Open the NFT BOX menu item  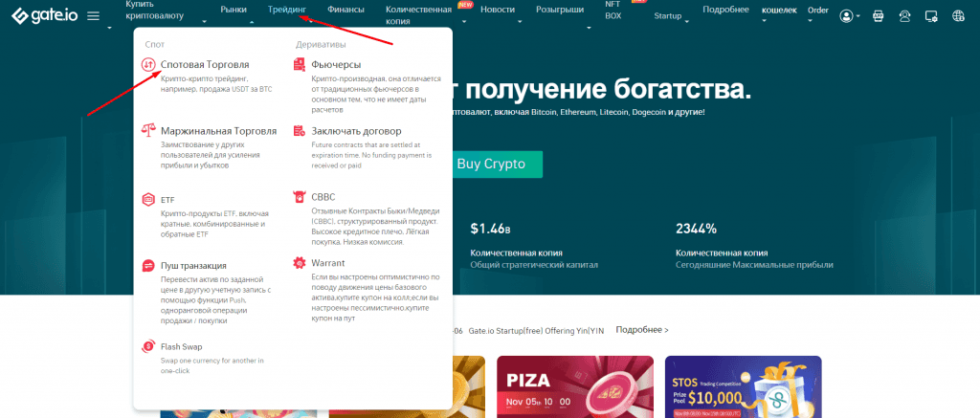point(613,10)
